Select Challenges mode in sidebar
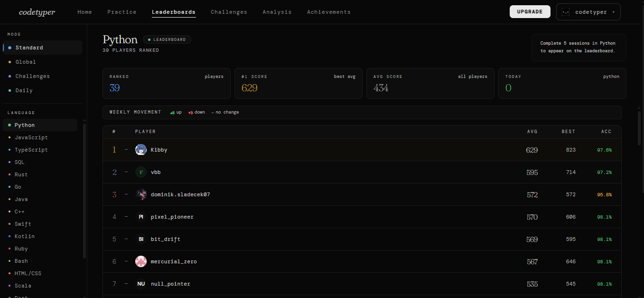 point(42,76)
